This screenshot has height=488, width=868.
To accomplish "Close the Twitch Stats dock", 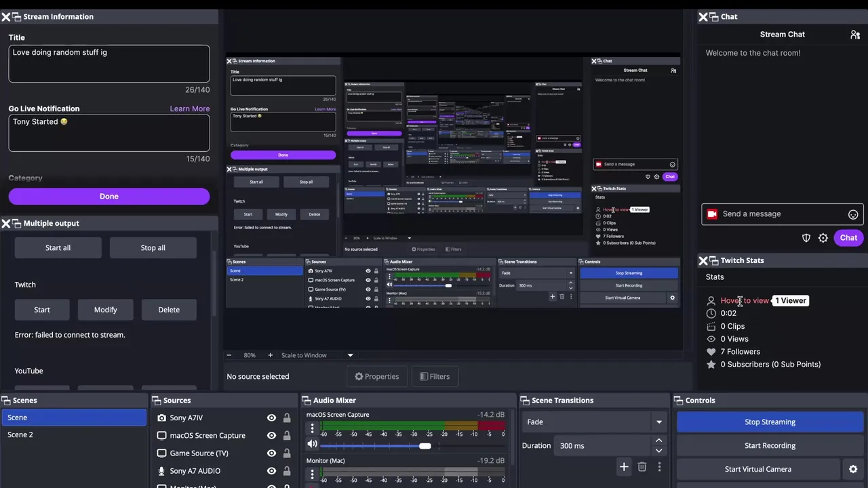I will 703,260.
